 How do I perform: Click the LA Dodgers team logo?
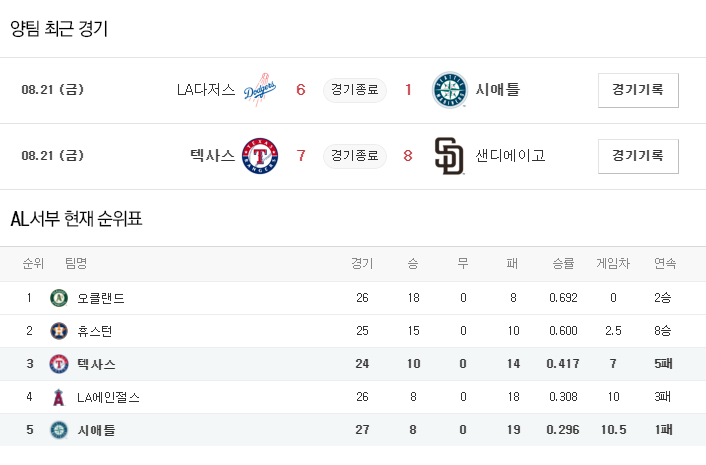click(261, 90)
